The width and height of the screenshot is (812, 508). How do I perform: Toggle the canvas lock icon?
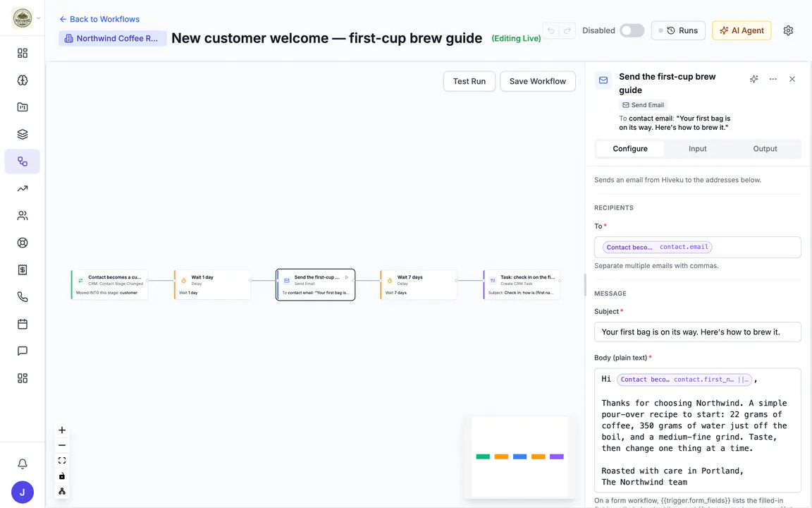[61, 476]
